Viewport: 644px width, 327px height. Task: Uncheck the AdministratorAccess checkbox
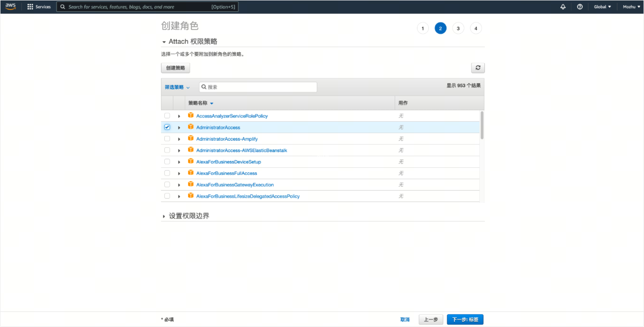pyautogui.click(x=167, y=127)
